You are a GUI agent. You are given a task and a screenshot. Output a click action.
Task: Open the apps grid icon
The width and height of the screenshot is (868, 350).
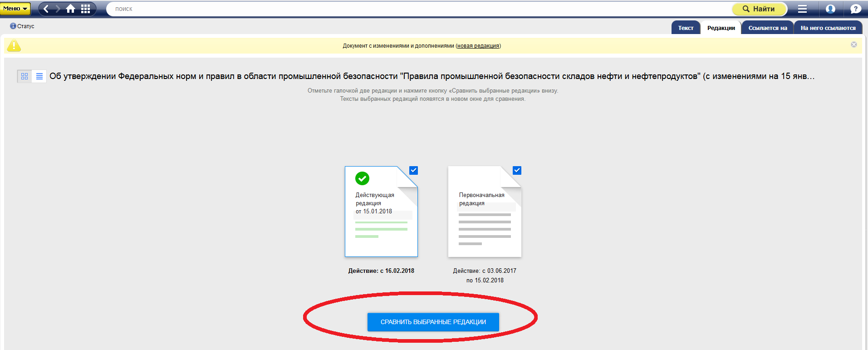coord(85,9)
